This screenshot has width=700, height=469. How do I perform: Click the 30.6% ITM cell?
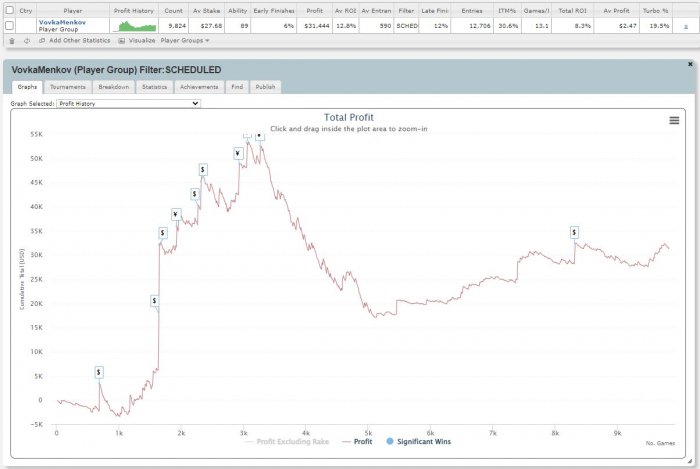pyautogui.click(x=508, y=26)
